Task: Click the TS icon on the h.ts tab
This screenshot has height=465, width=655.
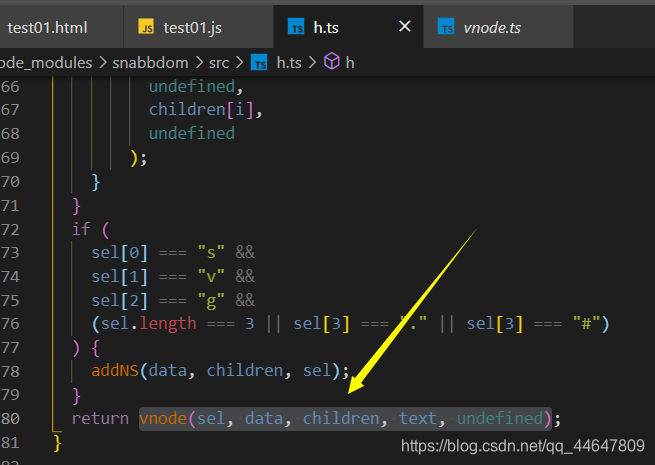Action: click(x=296, y=28)
